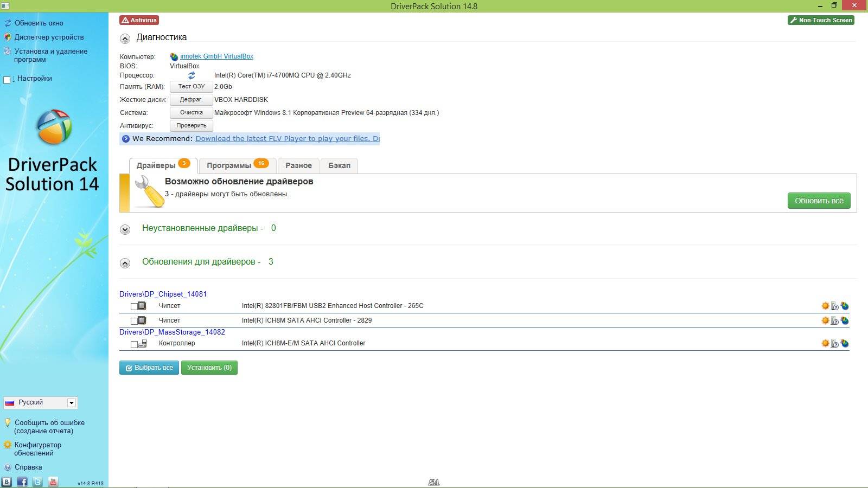Screen dimensions: 868x488
Task: Click sun icon for ICH8M-E/M SATA Controller
Action: tap(825, 343)
